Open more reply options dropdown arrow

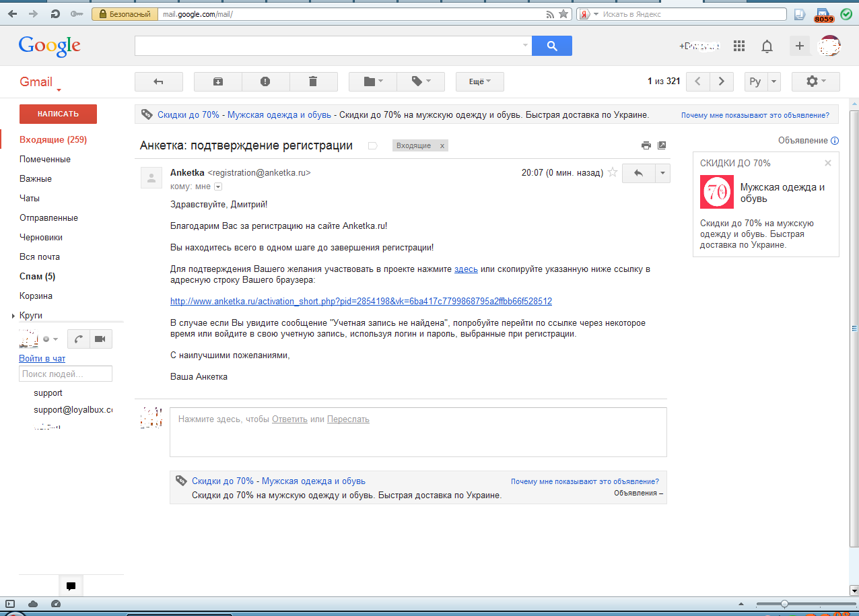point(662,173)
